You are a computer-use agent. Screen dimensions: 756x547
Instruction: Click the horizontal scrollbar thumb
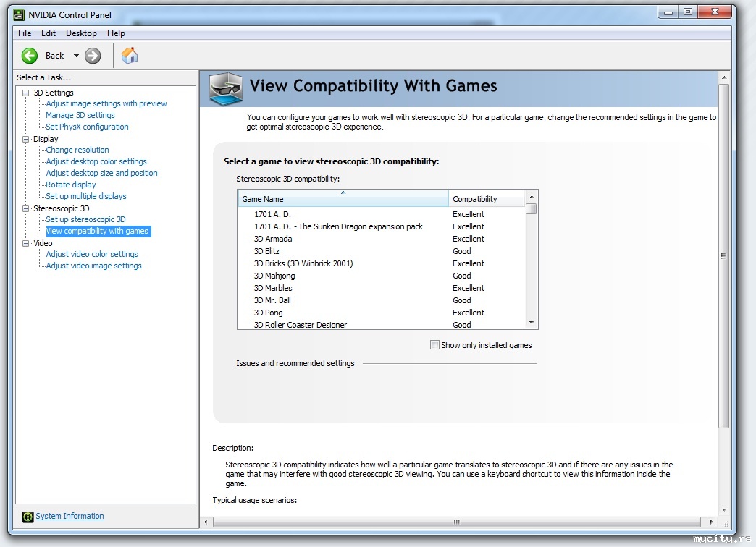coord(457,522)
